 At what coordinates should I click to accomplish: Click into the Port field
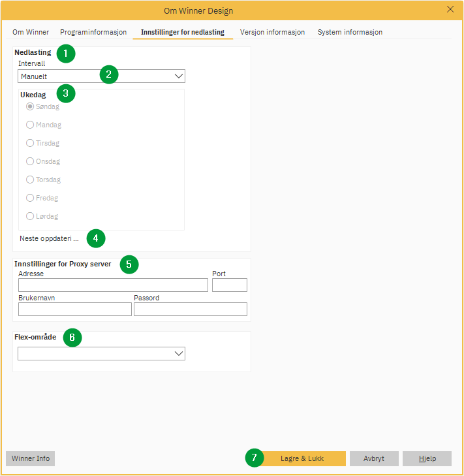coord(229,285)
